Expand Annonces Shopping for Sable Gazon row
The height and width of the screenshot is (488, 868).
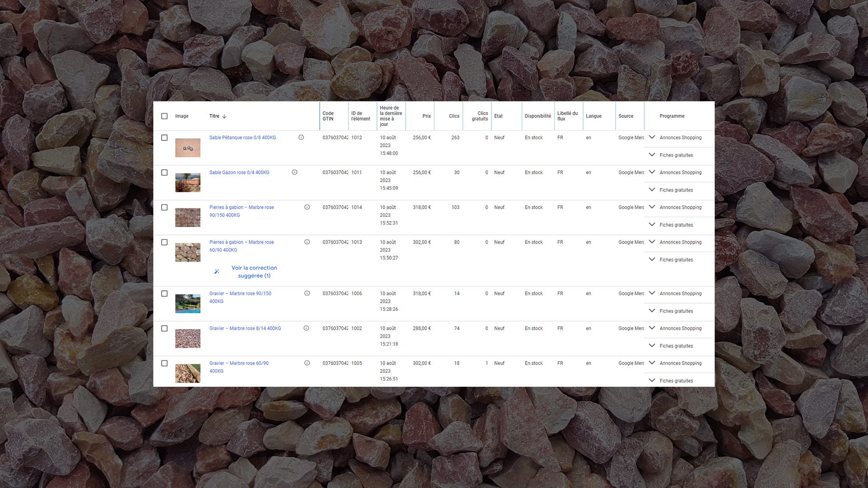point(652,172)
